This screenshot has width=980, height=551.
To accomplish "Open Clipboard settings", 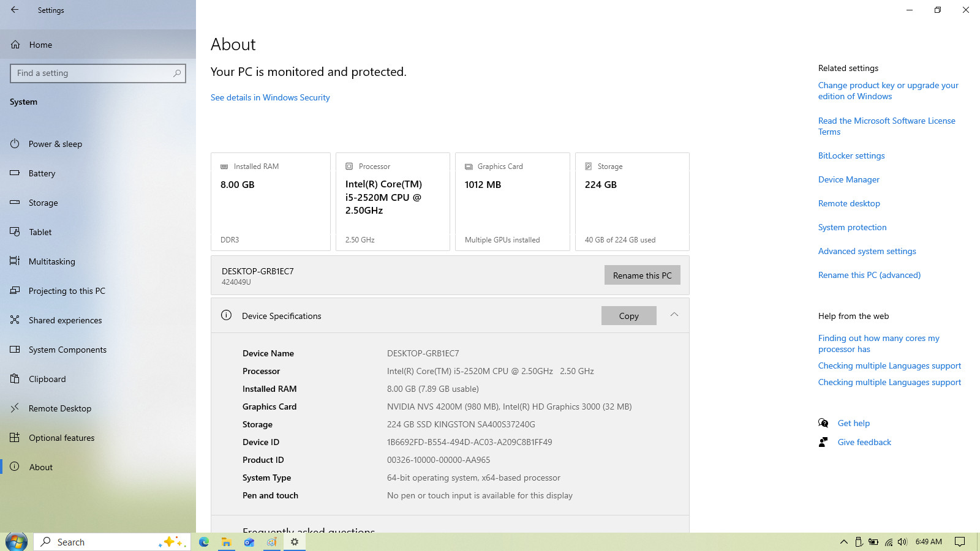I will [x=98, y=379].
